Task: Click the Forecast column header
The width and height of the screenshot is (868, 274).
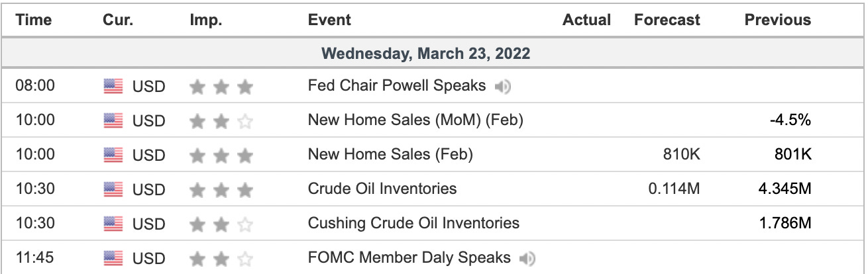Action: 667,20
